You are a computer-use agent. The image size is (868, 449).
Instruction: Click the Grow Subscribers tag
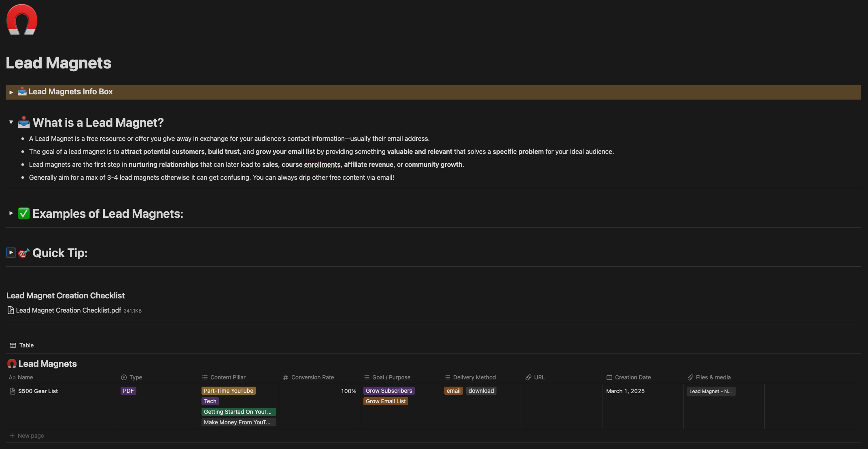(x=389, y=391)
